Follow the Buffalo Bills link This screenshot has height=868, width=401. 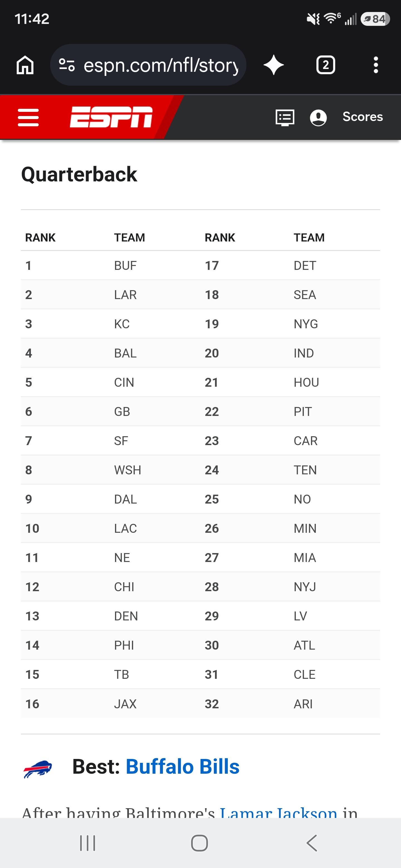tap(182, 766)
